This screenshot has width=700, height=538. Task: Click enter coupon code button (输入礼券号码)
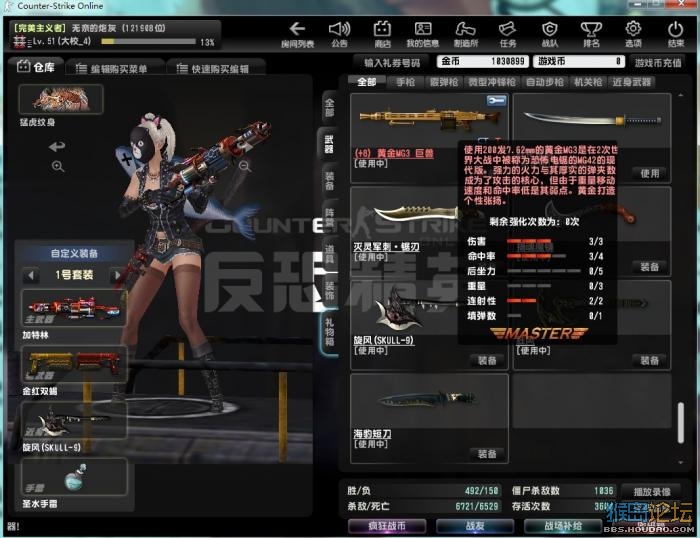pyautogui.click(x=392, y=63)
